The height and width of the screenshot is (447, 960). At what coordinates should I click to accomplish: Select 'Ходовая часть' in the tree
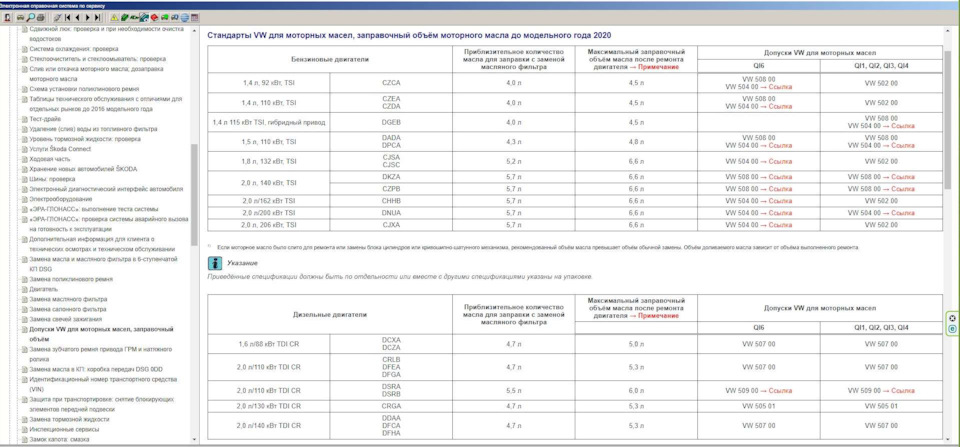(50, 159)
